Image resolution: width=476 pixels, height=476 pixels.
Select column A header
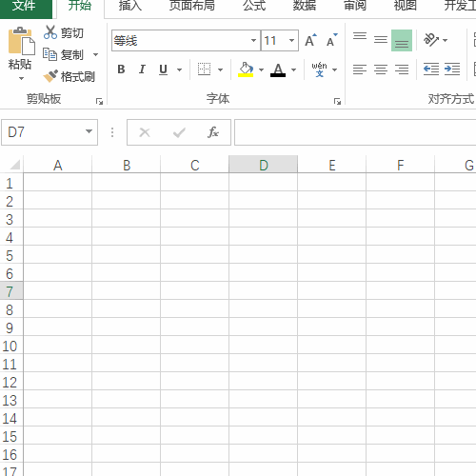(58, 165)
